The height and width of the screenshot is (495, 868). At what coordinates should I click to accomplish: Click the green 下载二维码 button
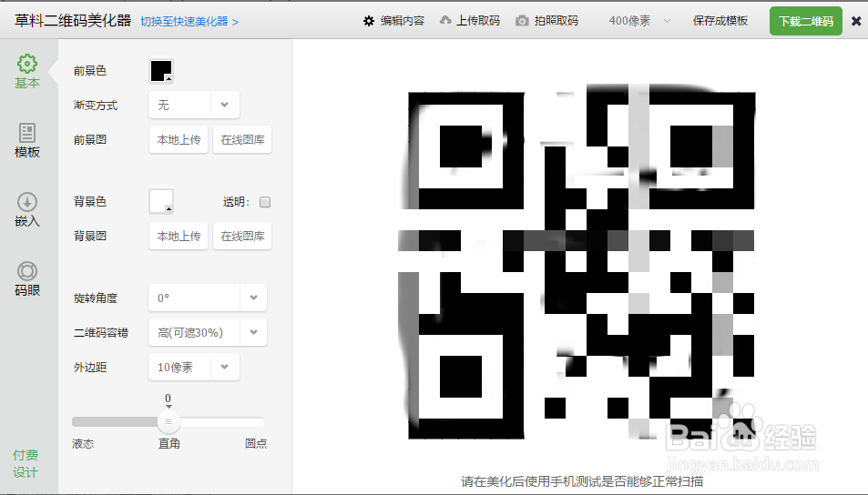pos(805,21)
